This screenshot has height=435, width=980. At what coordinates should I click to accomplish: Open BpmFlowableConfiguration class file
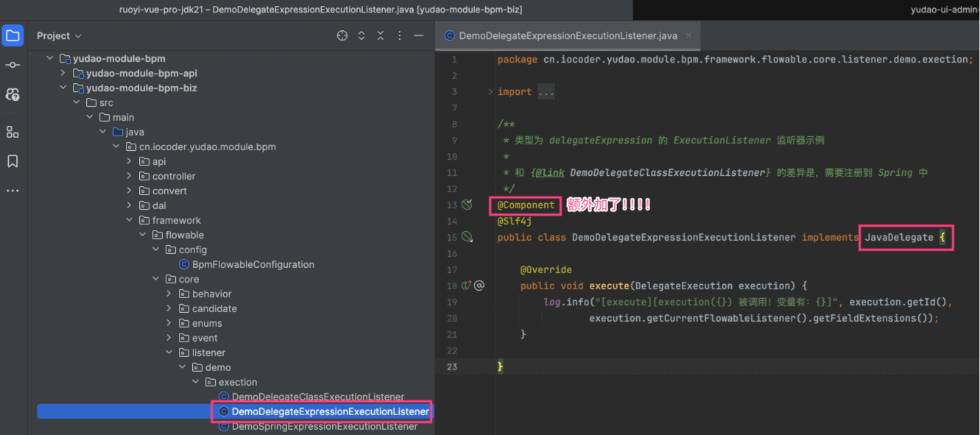click(253, 264)
